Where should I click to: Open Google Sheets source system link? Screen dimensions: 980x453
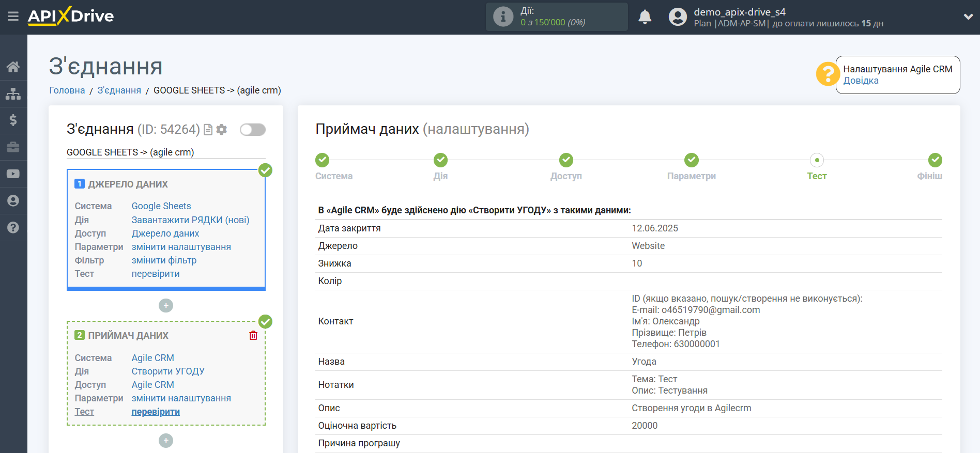pos(161,206)
